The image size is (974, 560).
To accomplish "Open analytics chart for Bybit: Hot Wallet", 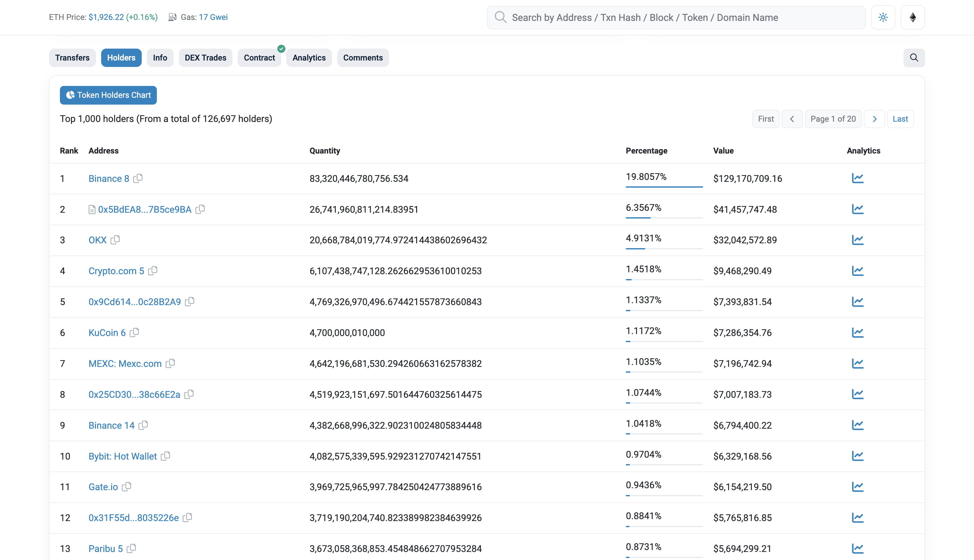I will (857, 456).
